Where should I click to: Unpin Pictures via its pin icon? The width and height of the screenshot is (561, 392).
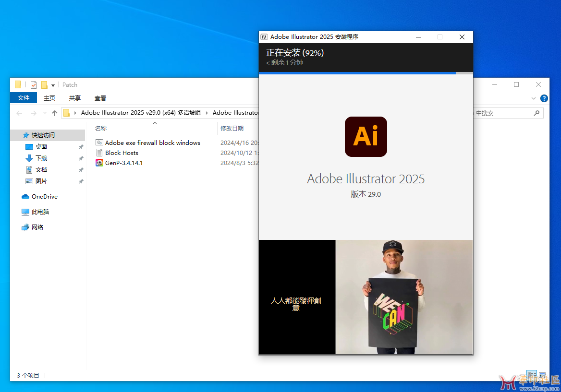(x=81, y=181)
